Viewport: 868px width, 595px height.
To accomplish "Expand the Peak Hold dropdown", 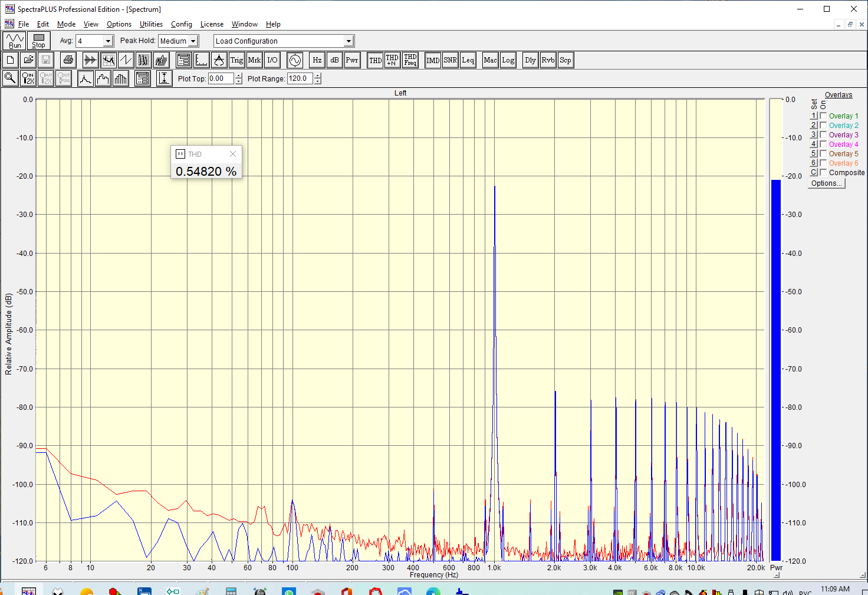I will pos(193,41).
